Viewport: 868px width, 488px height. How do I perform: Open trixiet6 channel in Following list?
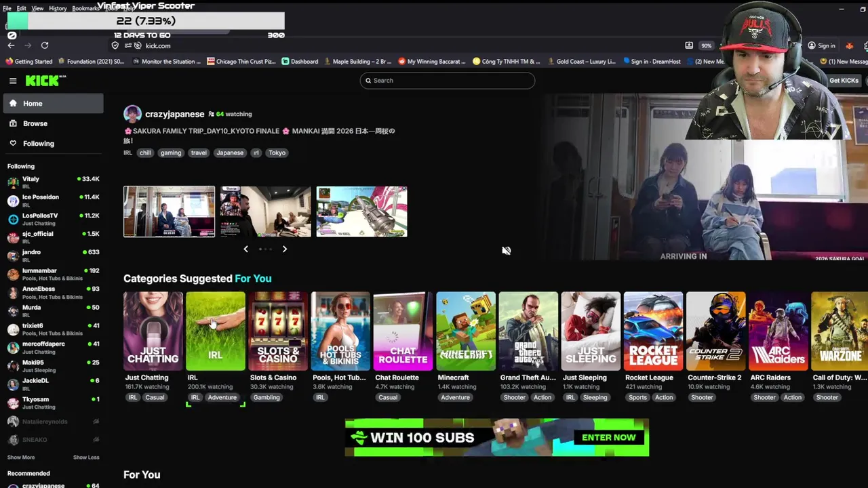[54, 329]
